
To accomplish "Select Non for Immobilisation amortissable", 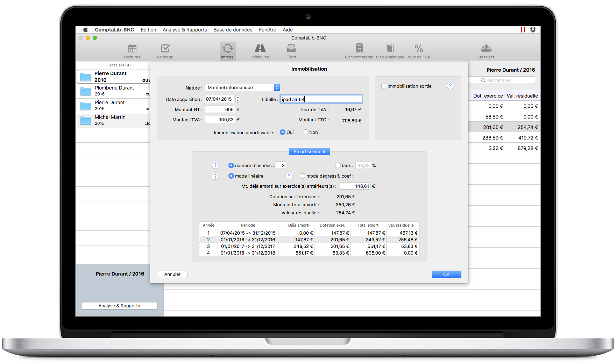I will 305,132.
